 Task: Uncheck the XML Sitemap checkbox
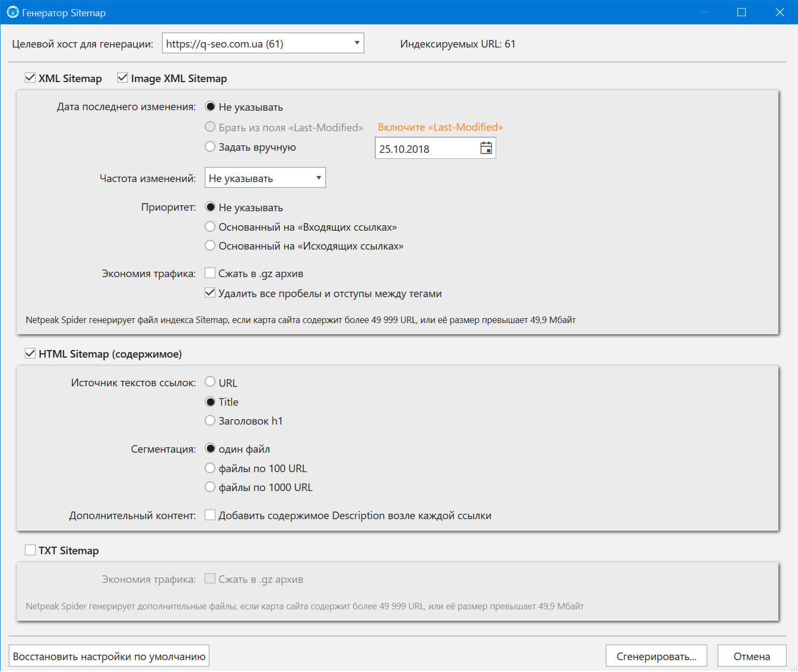(30, 78)
